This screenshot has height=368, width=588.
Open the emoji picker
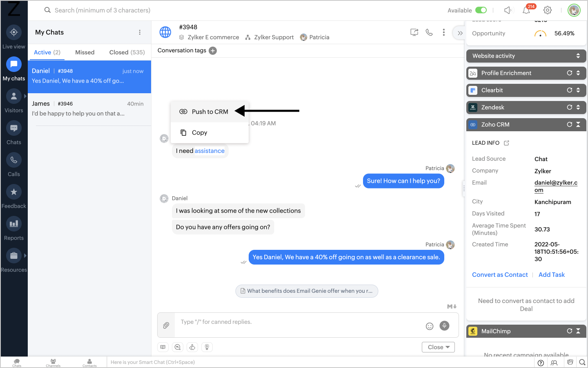430,326
